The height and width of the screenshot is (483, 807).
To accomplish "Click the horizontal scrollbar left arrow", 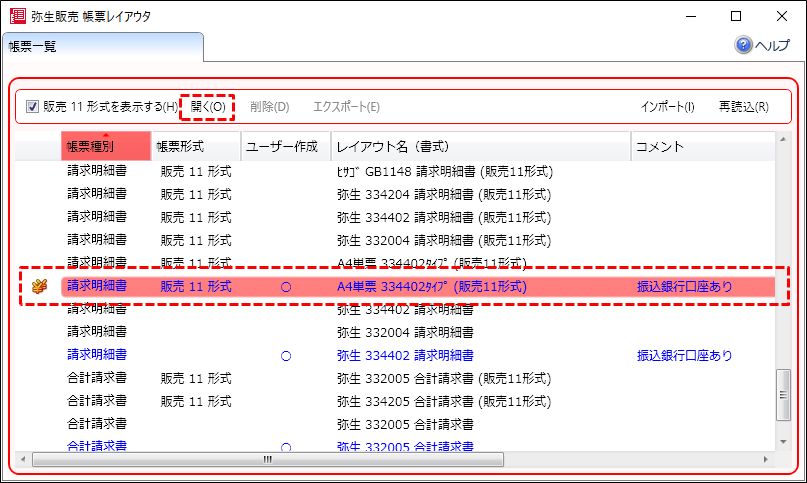I will tap(23, 459).
